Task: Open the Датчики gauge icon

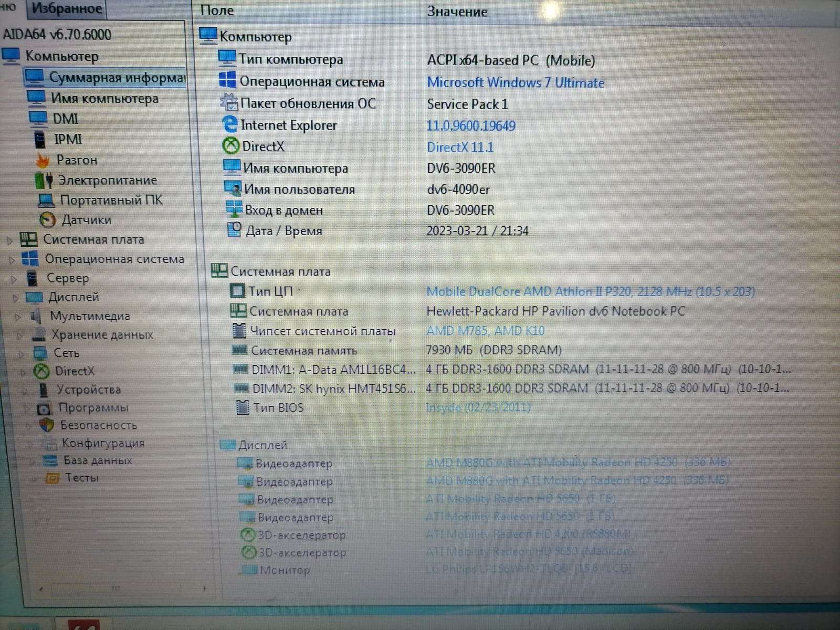Action: 48,219
